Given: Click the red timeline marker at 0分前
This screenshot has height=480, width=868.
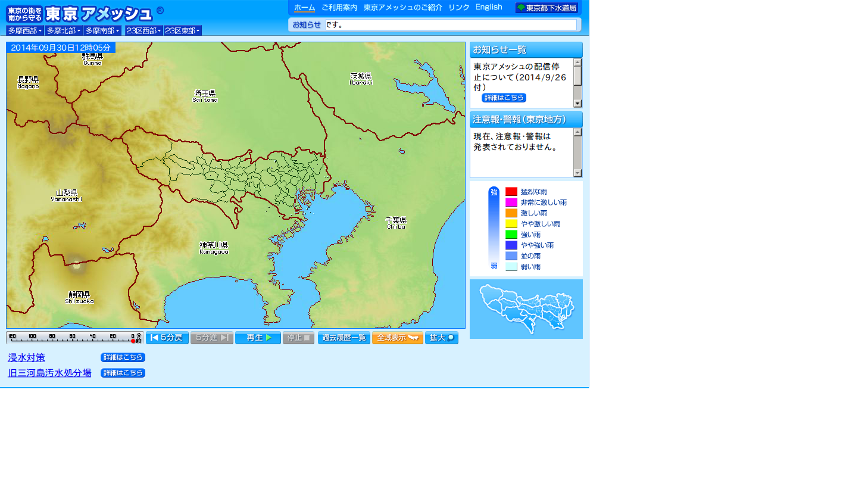Looking at the screenshot, I should click(133, 341).
